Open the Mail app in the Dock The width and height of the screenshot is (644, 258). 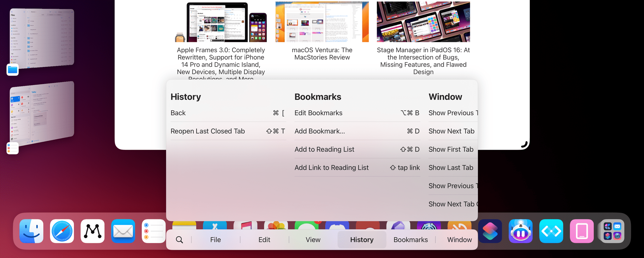[x=123, y=231]
